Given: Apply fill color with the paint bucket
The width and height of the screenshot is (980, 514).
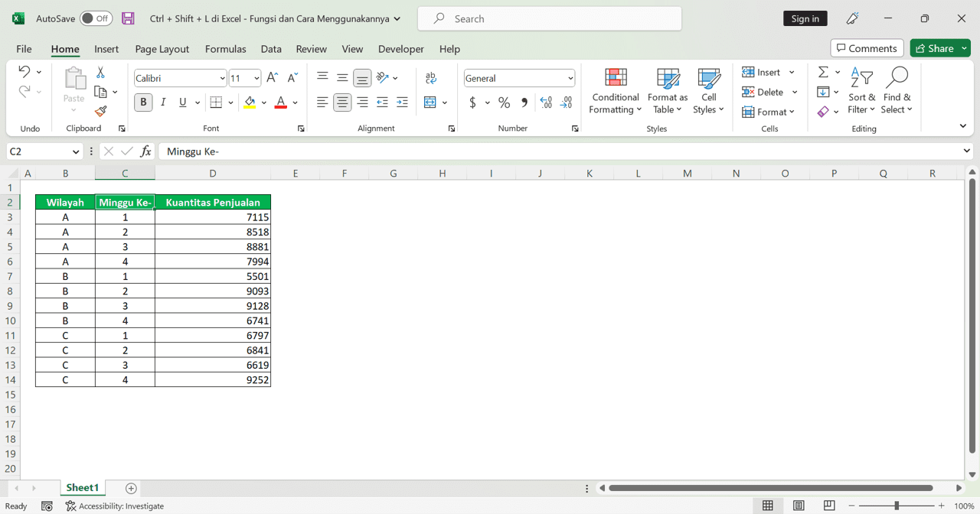Looking at the screenshot, I should [250, 102].
